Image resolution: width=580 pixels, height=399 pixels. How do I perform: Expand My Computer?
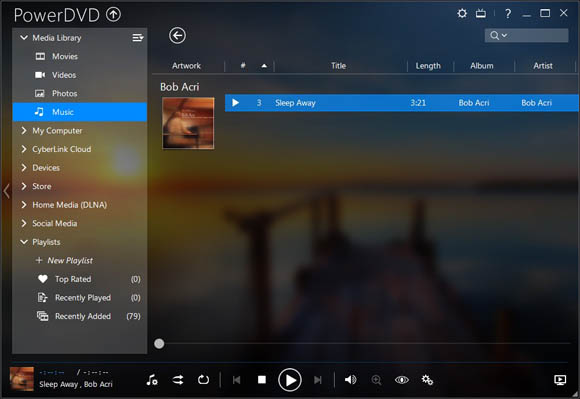pyautogui.click(x=24, y=130)
